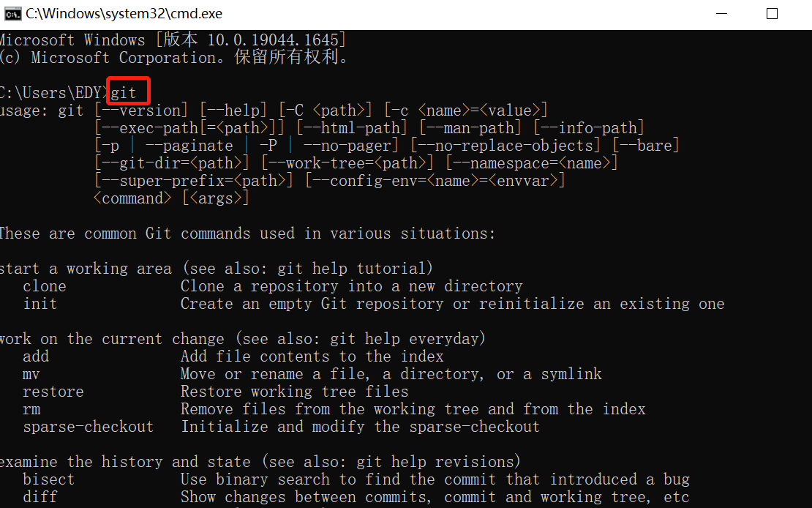The width and height of the screenshot is (812, 508).
Task: Click the restore command name
Action: [53, 392]
